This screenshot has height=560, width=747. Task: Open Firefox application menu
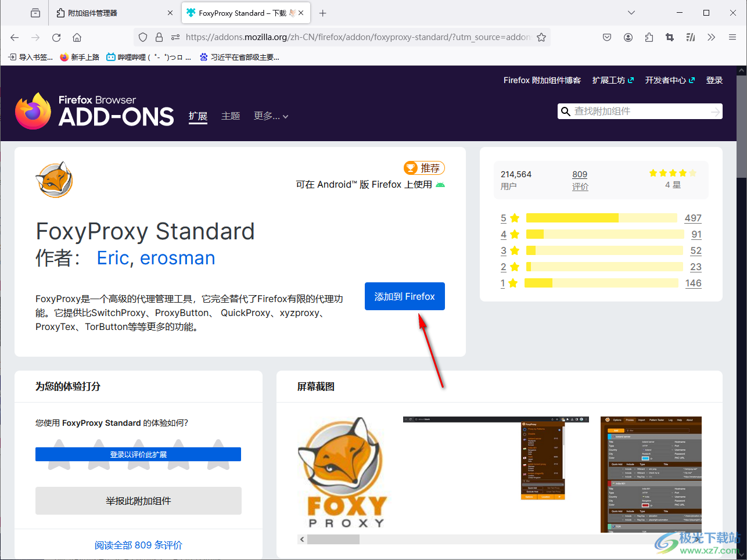tap(732, 37)
